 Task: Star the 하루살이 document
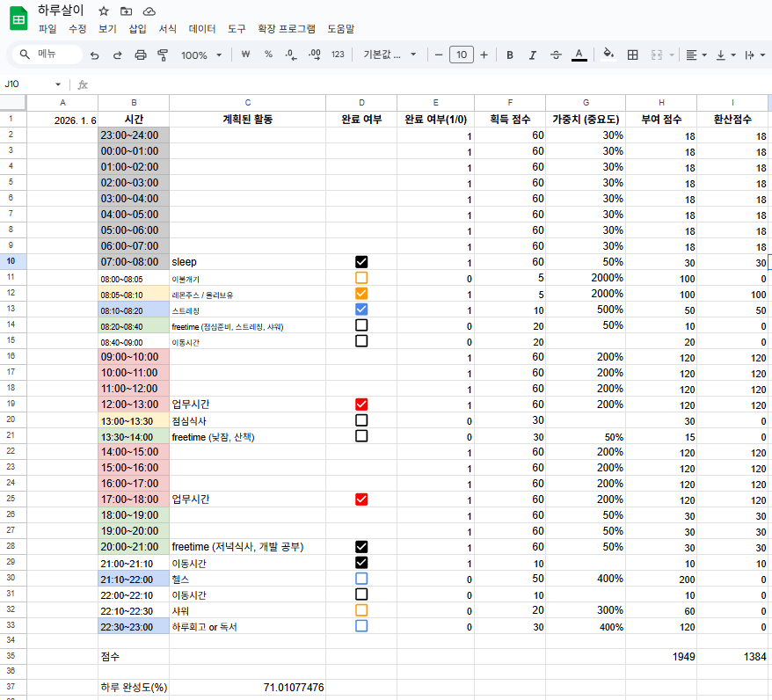(104, 11)
